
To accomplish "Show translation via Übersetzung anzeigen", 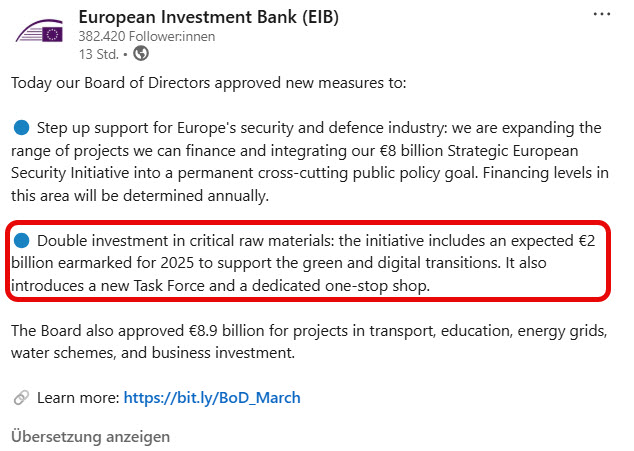I will click(x=91, y=437).
